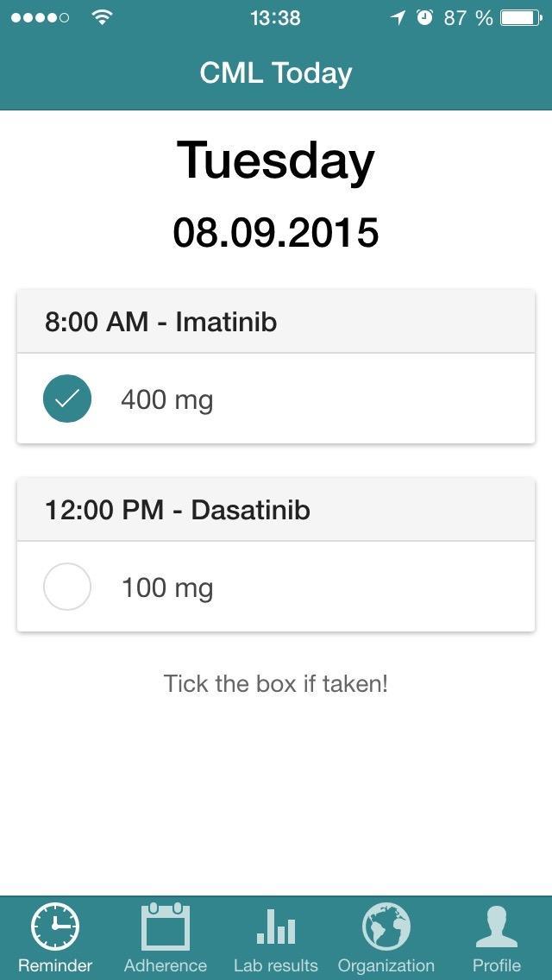Open the Adherence calendar icon
Screen dimensions: 552x980
165,927
